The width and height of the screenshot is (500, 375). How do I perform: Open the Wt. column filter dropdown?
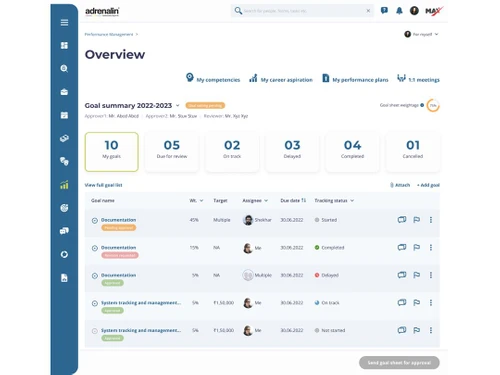[x=201, y=201]
